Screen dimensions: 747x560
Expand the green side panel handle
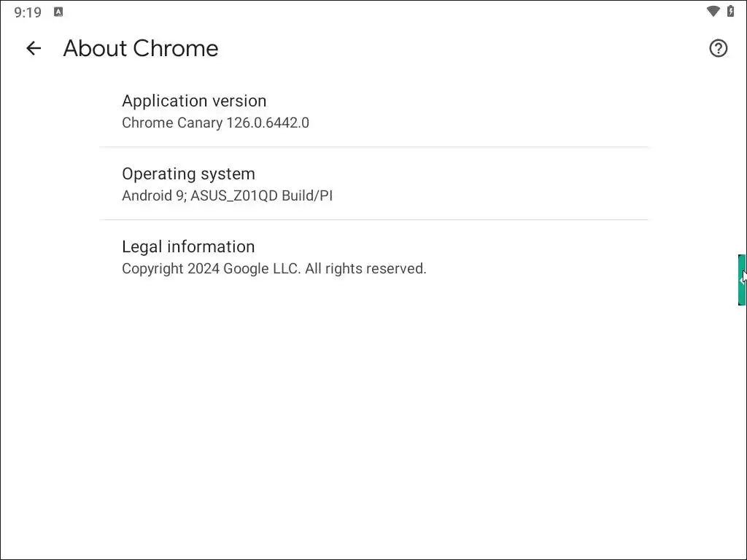click(742, 279)
